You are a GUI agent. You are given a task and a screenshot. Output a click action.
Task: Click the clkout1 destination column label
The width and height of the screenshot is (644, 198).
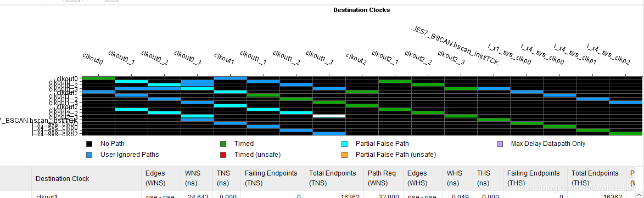224,59
